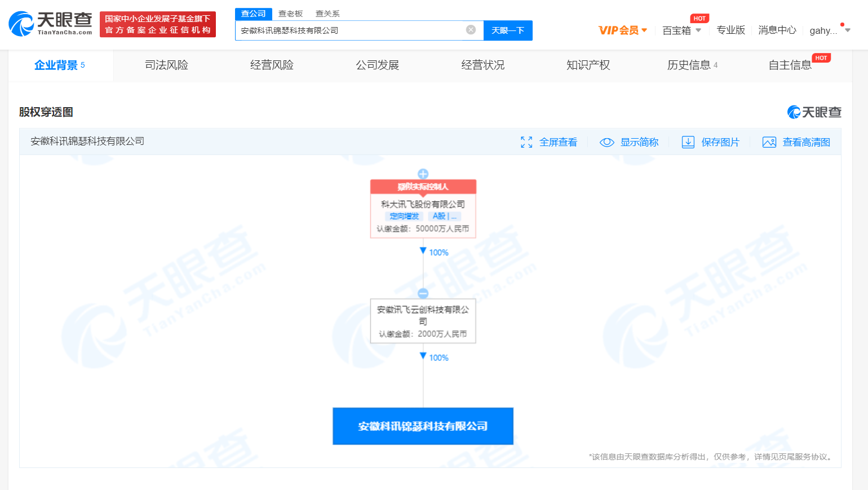868x490 pixels.
Task: Click the 保存图片 link
Action: (720, 142)
